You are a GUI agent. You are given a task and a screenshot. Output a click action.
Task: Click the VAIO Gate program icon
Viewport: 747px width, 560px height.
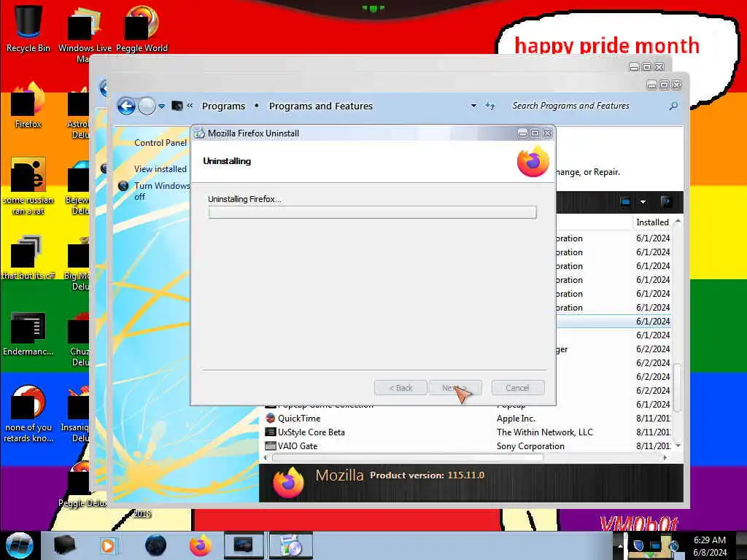(271, 446)
